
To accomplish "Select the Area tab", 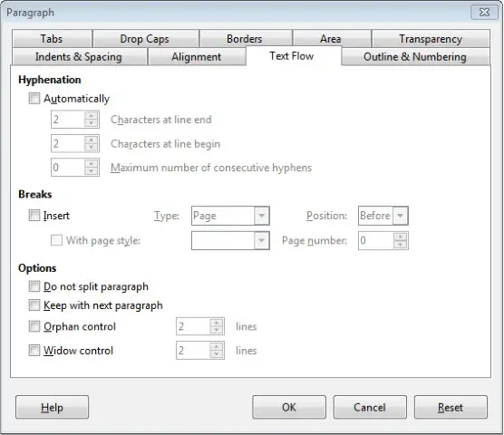I will [x=332, y=39].
